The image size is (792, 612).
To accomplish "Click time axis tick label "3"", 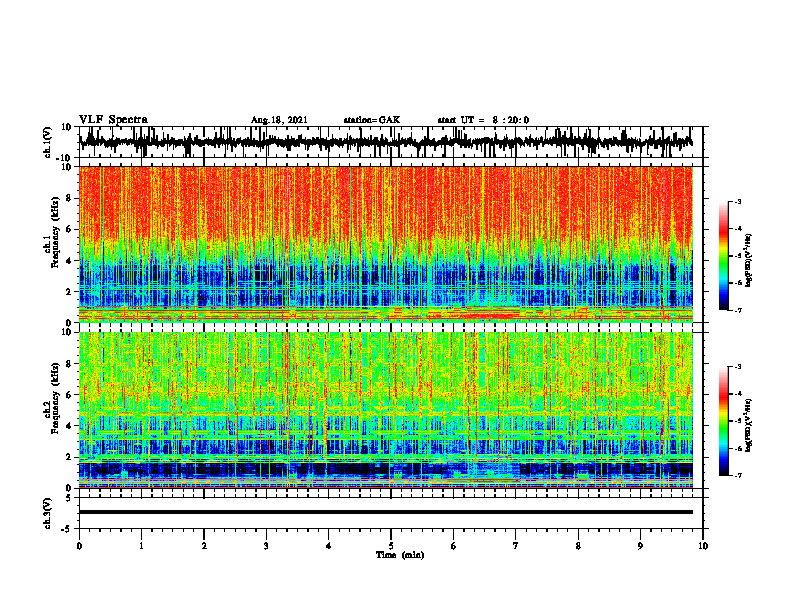I will click(x=266, y=546).
